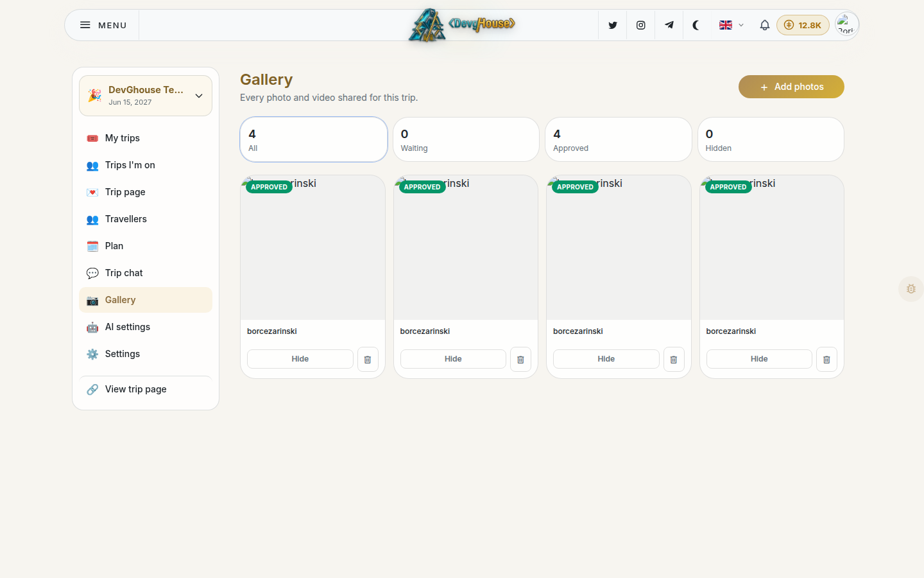Switch to the Waiting filter tab

point(466,139)
